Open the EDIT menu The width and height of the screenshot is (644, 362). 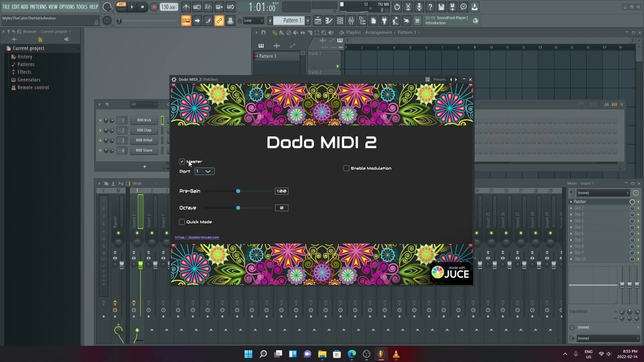click(x=16, y=7)
